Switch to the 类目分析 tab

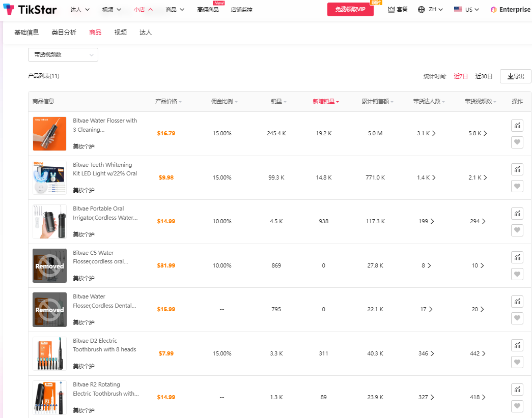pos(63,32)
